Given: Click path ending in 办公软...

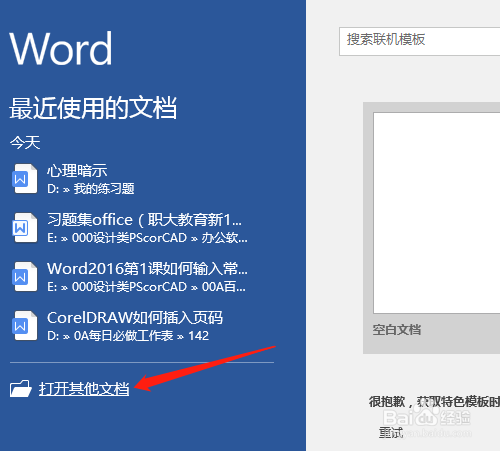Looking at the screenshot, I should click(147, 238).
